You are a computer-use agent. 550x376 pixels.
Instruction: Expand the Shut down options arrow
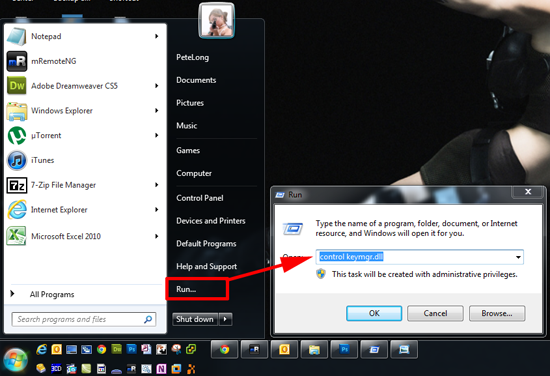click(x=225, y=319)
